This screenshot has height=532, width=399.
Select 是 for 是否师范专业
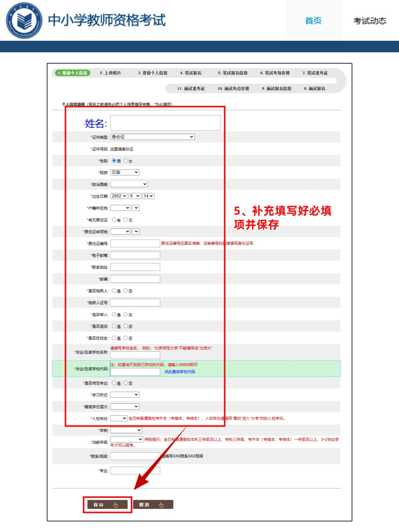(114, 383)
